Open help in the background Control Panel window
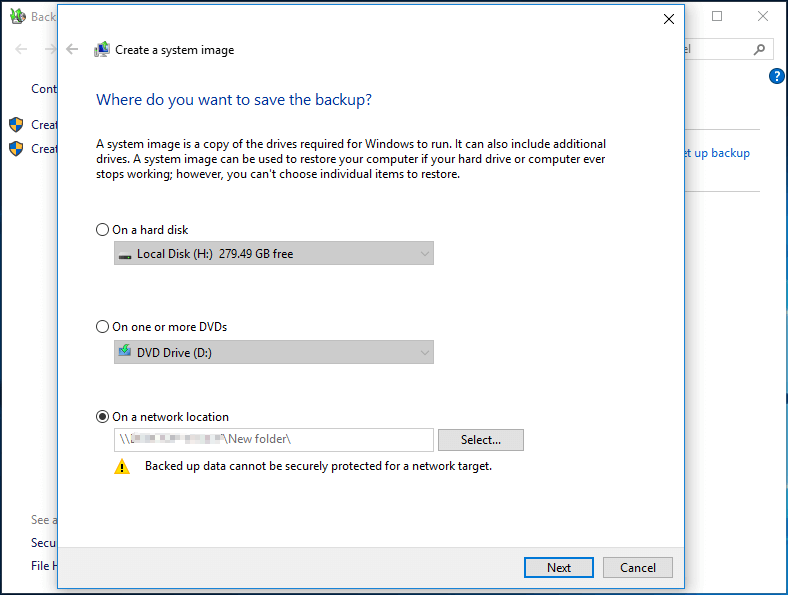Image resolution: width=788 pixels, height=595 pixels. click(776, 76)
